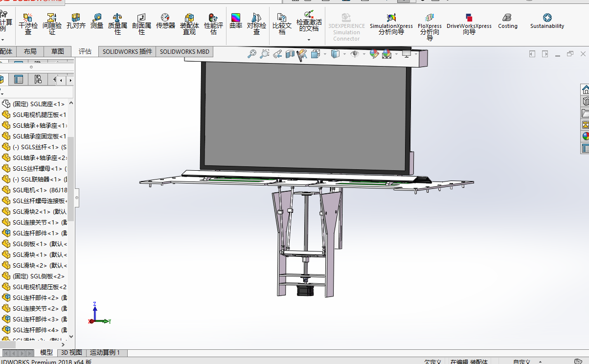Open 剖面属性 section properties

141,24
